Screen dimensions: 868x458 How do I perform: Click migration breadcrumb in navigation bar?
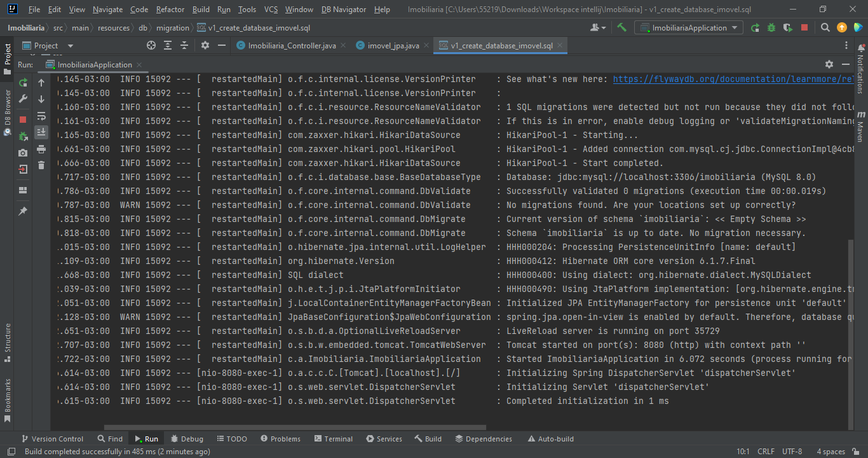coord(173,28)
